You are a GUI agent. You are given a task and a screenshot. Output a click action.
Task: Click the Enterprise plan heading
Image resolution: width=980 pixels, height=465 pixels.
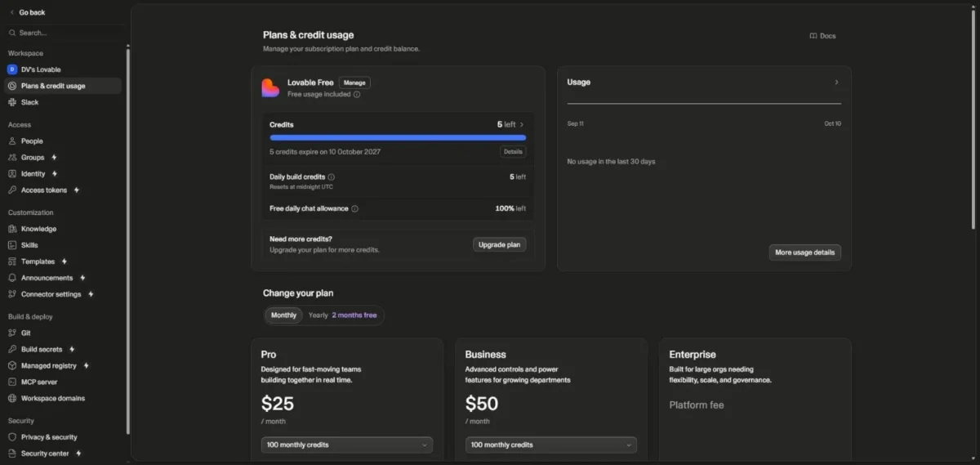point(693,355)
